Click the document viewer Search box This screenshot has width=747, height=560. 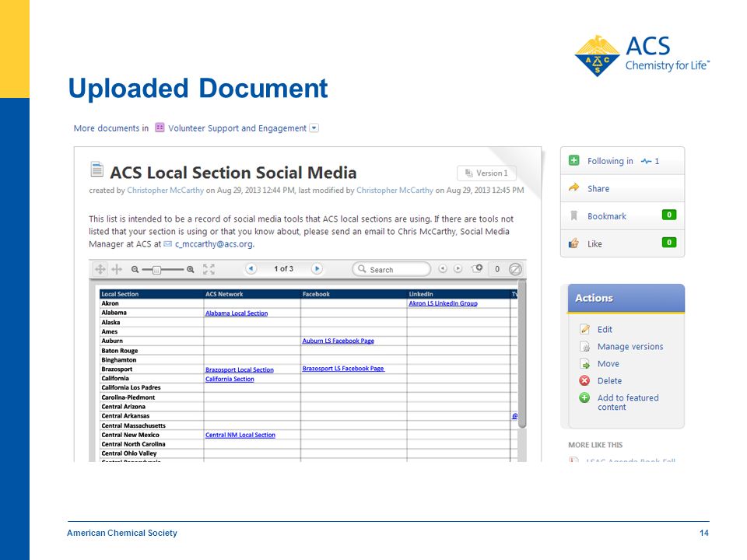(391, 269)
